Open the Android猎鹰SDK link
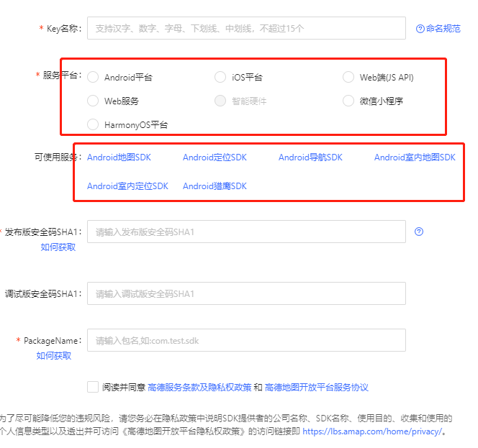 pos(215,186)
